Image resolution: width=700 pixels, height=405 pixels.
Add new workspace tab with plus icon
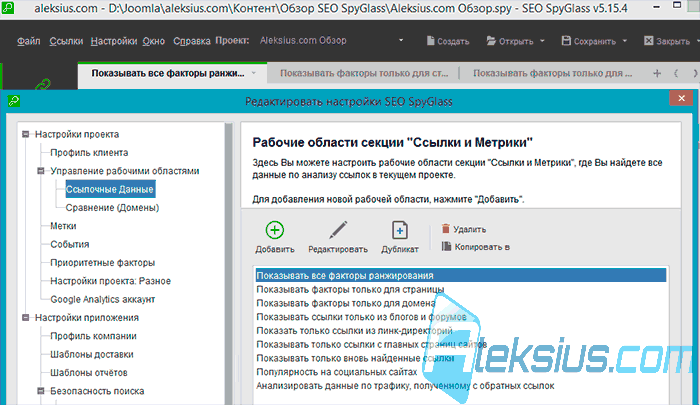click(657, 73)
